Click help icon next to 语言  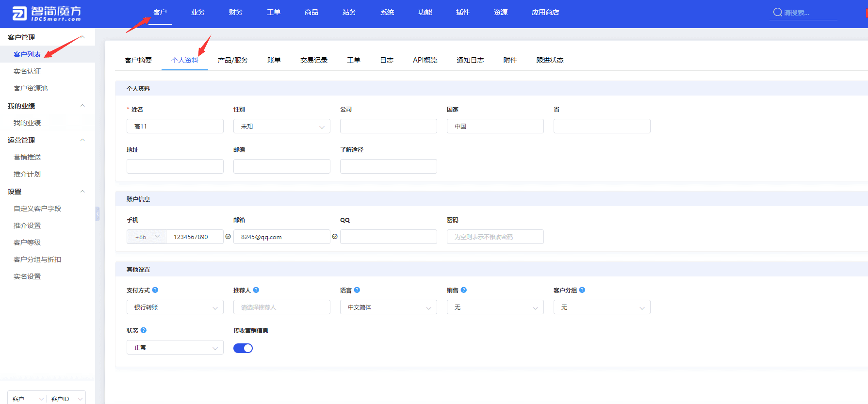357,290
